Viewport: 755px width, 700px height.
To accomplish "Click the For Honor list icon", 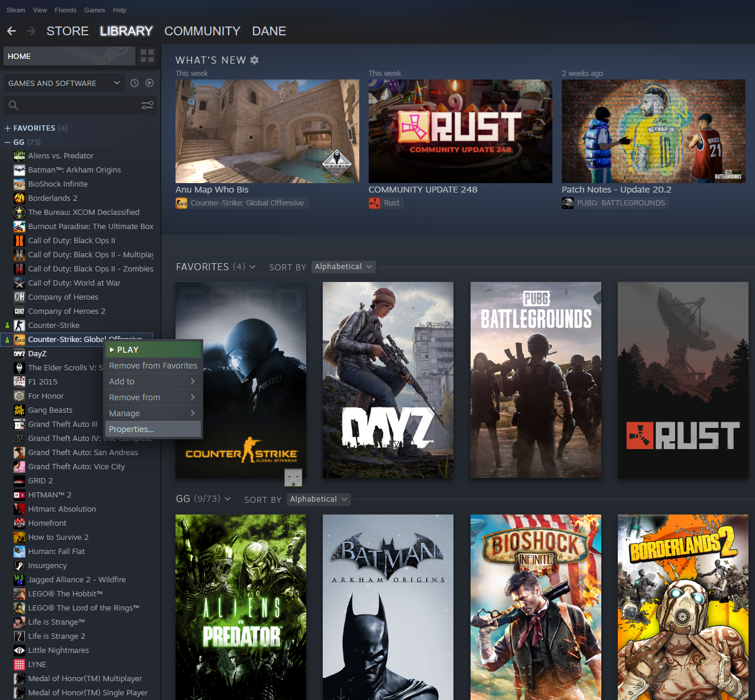I will point(19,396).
